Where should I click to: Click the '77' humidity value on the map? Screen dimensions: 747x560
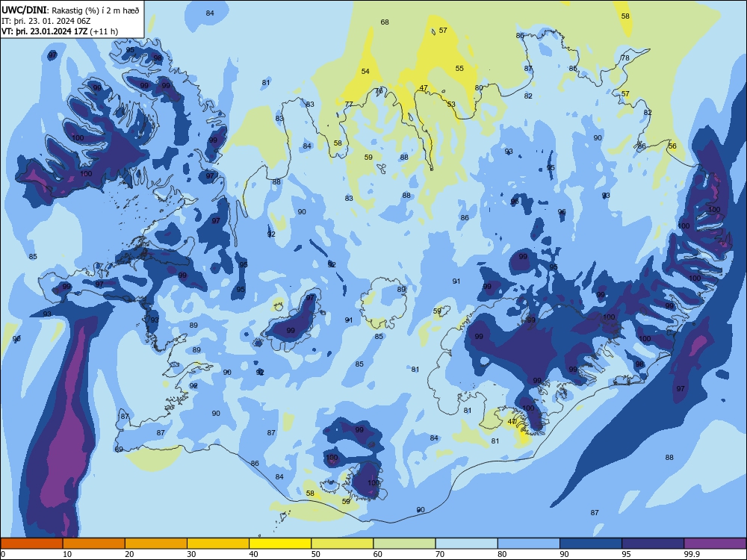349,105
